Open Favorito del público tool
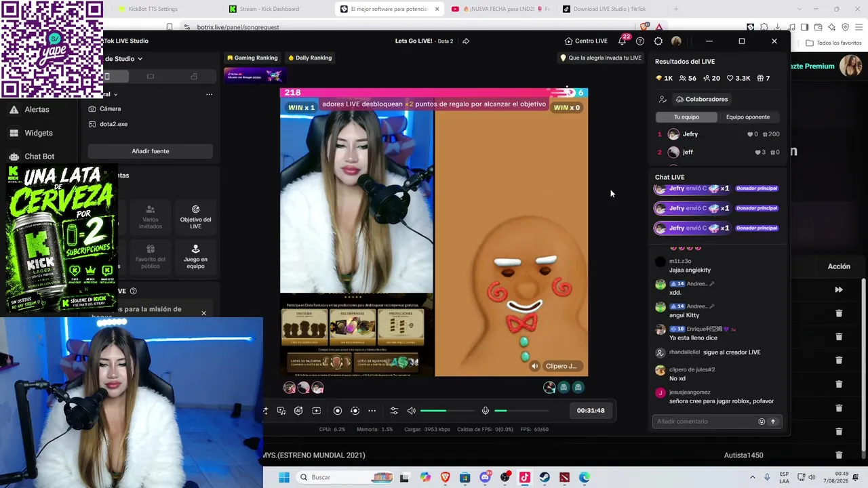This screenshot has width=868, height=488. coord(151,257)
